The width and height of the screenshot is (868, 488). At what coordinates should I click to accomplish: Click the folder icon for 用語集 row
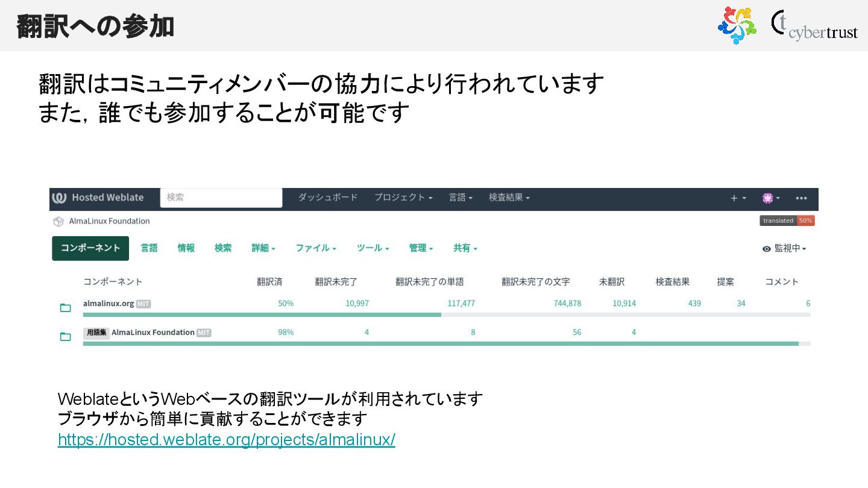tap(66, 337)
